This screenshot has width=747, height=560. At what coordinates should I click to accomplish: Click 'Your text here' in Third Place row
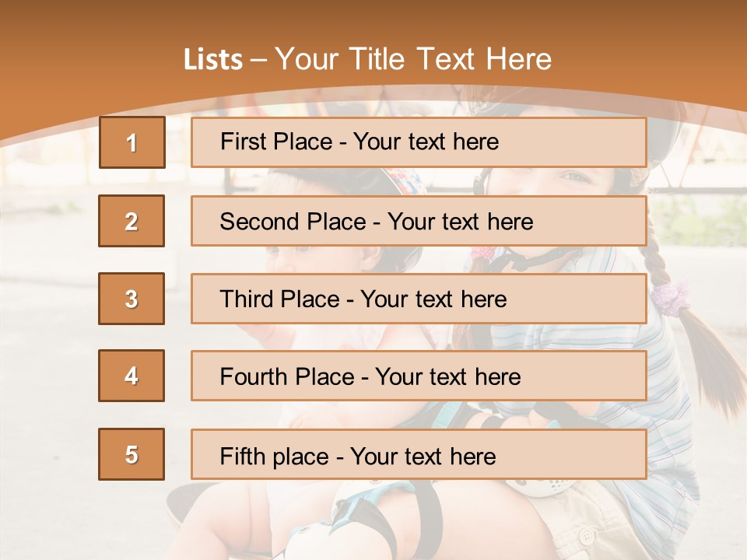coord(433,299)
